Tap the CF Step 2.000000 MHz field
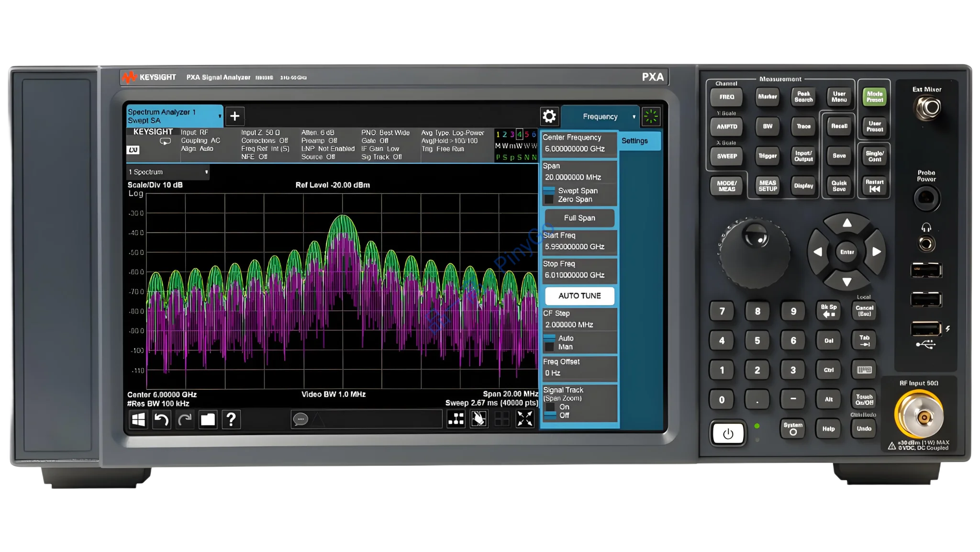Image resolution: width=980 pixels, height=552 pixels. [x=579, y=319]
